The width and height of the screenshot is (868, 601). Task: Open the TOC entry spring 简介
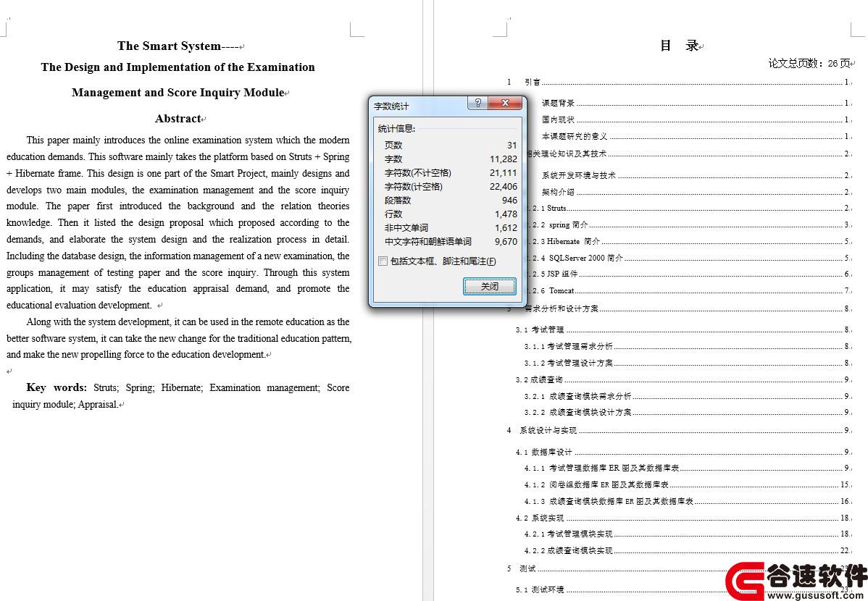[x=688, y=224]
